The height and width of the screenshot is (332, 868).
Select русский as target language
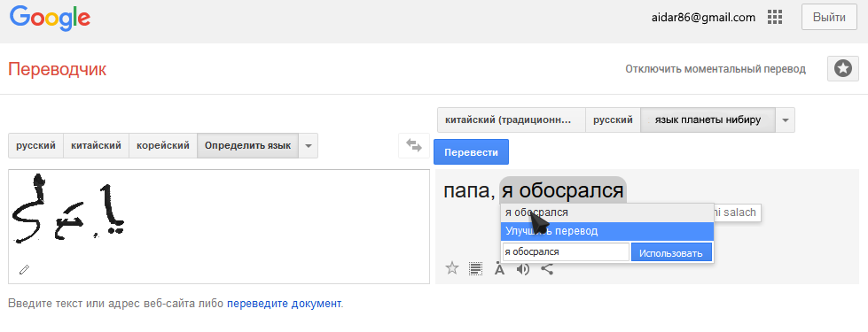click(614, 120)
